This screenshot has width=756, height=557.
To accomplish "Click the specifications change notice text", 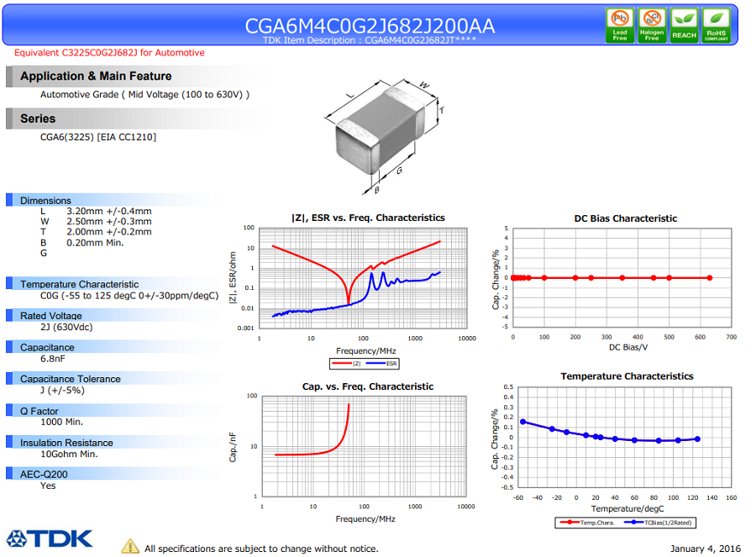I will 261,549.
